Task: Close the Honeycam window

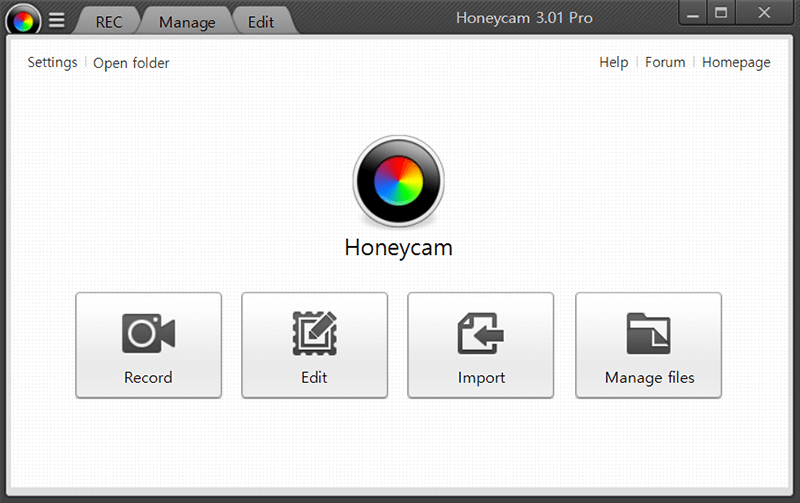Action: (x=764, y=13)
